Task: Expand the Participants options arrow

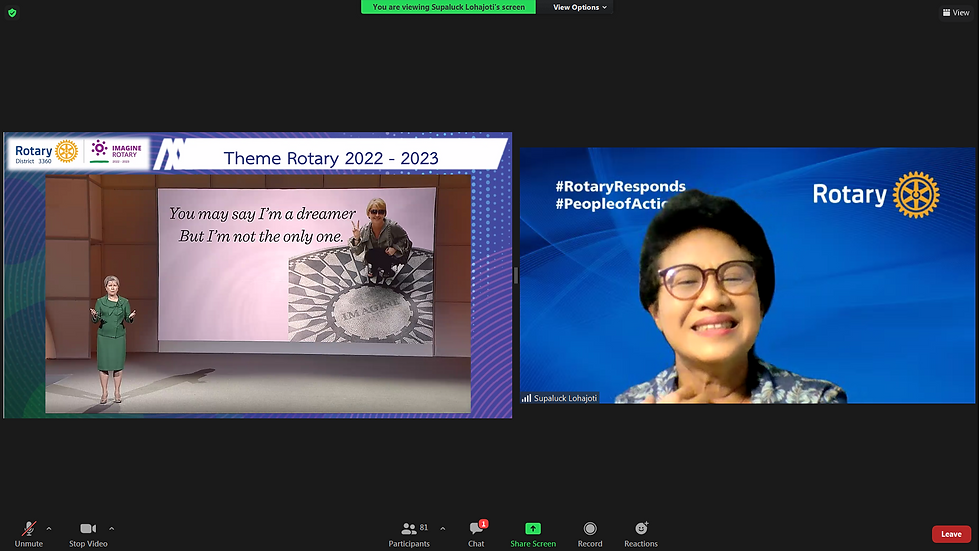Action: tap(442, 529)
